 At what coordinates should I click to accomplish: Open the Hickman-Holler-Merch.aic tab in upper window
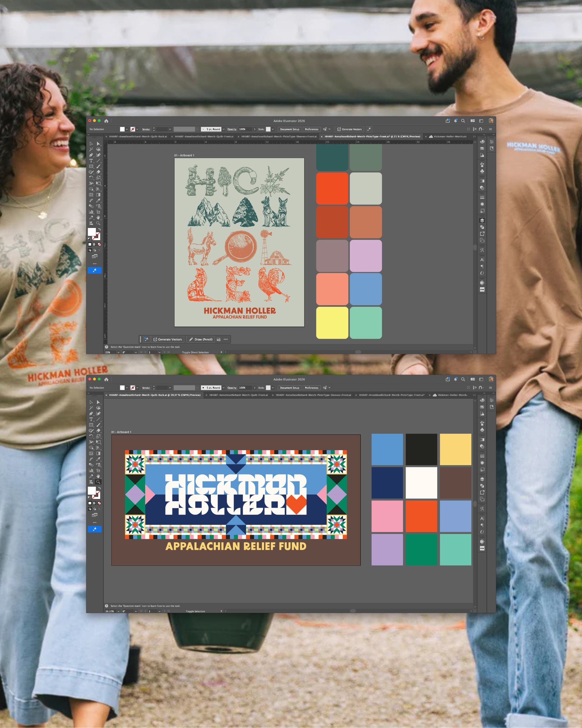tap(450, 137)
